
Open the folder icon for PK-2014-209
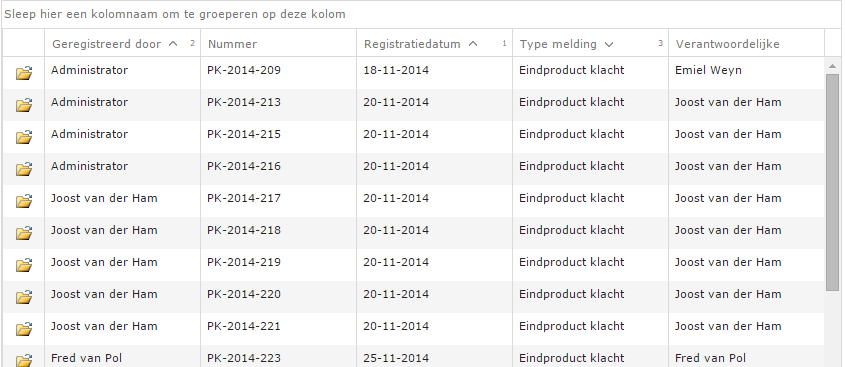pyautogui.click(x=24, y=73)
